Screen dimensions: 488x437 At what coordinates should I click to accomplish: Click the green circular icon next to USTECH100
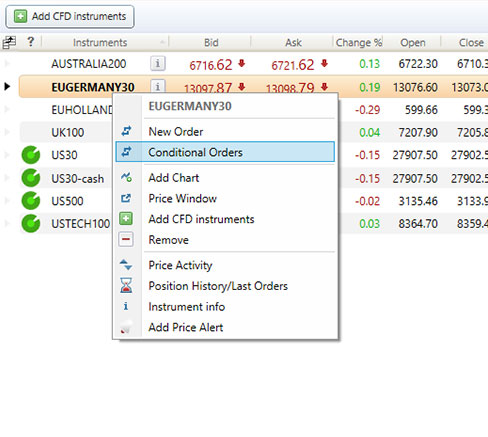(31, 223)
